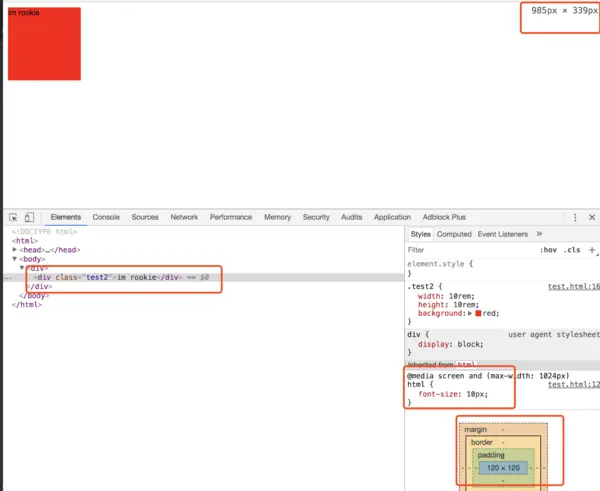Open the Security tab
Screen dimensions: 600x491
[x=316, y=217]
